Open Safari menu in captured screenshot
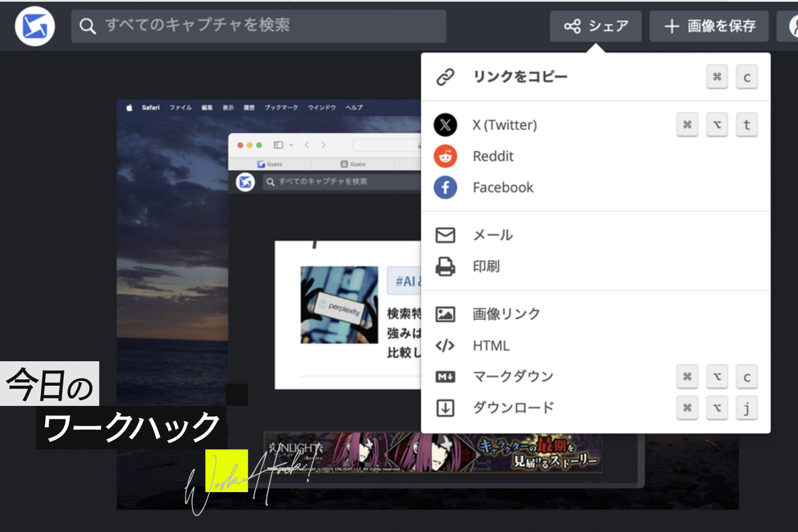 (150, 108)
